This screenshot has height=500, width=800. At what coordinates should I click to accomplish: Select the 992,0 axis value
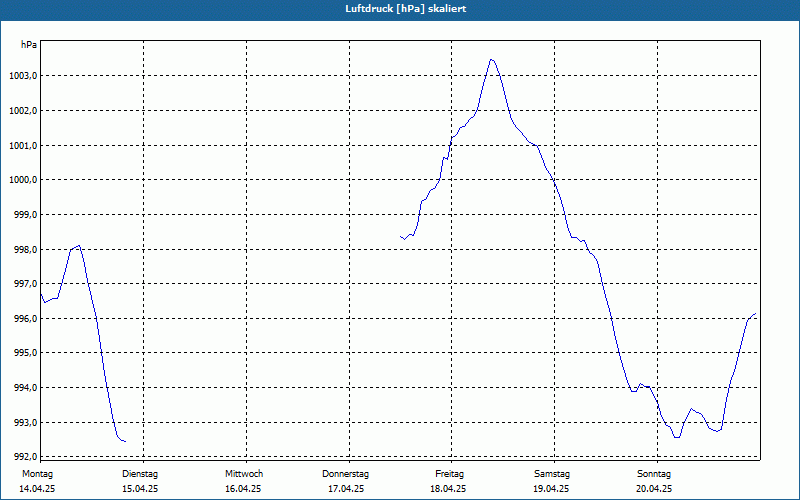coord(25,457)
